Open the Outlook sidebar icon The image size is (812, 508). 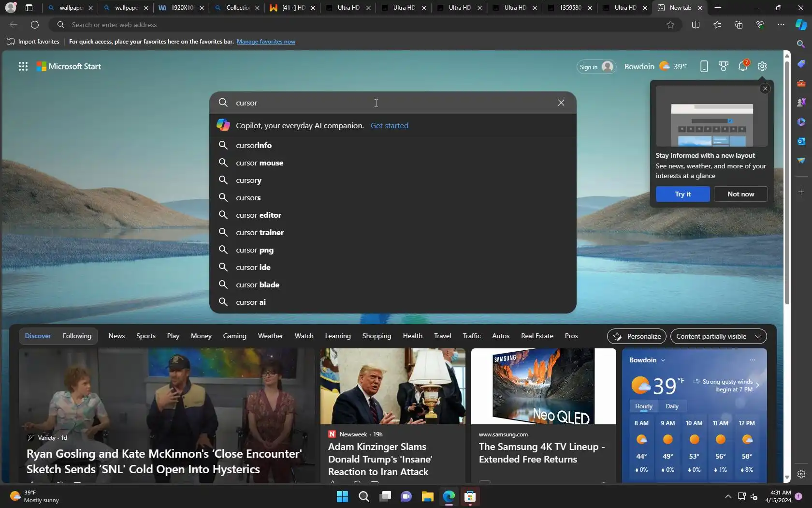pos(801,141)
